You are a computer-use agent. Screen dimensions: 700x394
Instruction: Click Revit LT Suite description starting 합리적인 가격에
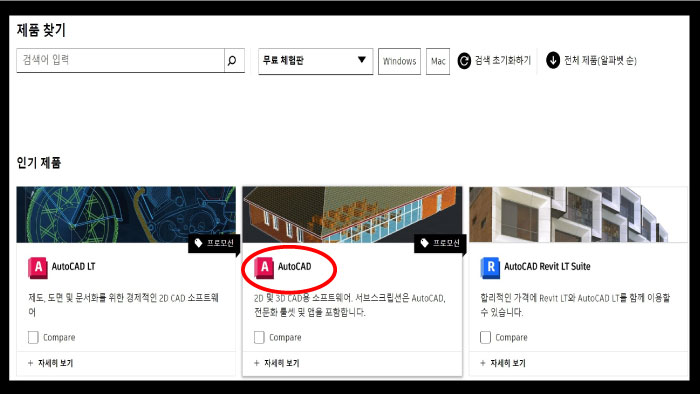point(575,305)
